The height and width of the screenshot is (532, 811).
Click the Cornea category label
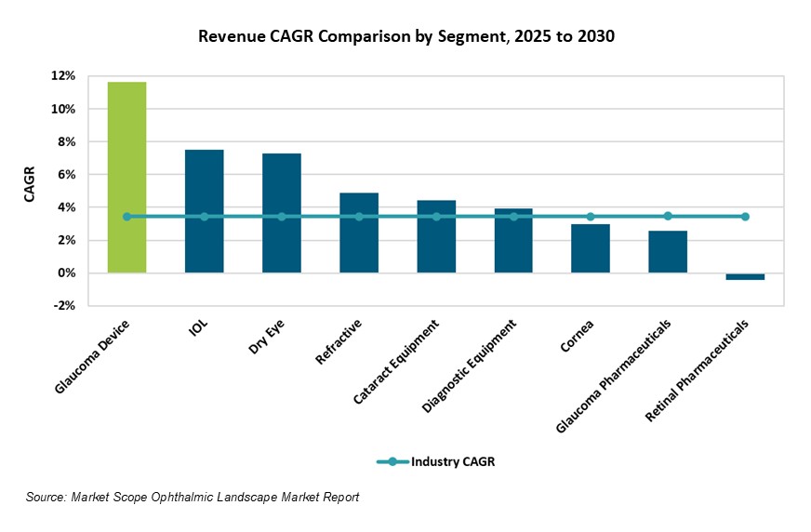tap(578, 336)
